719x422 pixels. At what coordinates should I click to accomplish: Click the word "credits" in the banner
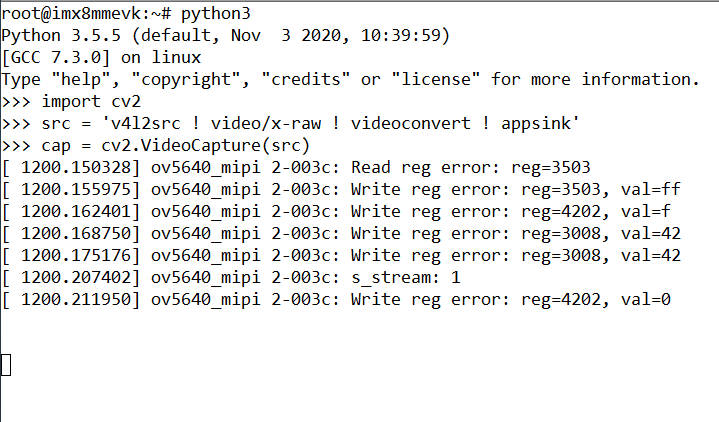pos(310,79)
